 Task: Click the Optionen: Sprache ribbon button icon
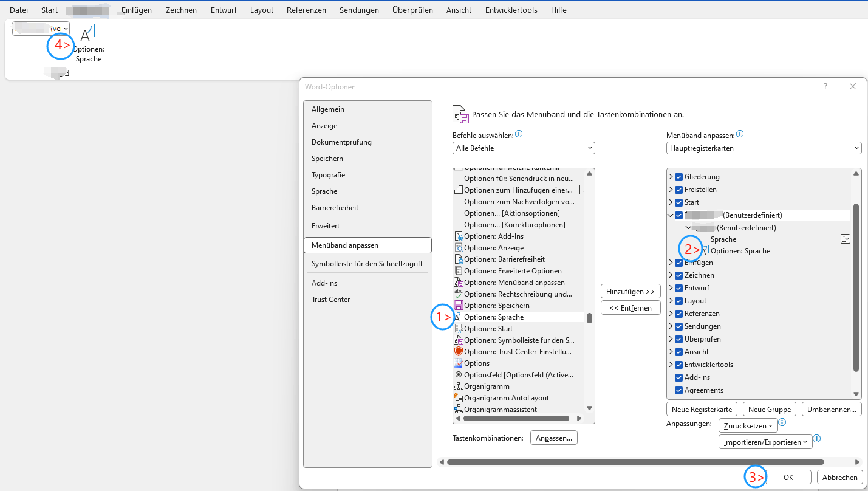tap(89, 33)
